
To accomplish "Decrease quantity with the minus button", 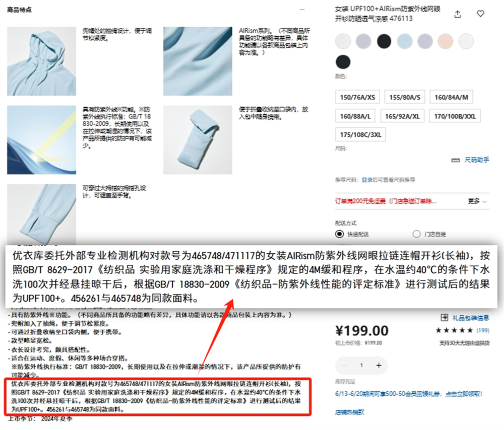I will click(x=344, y=366).
